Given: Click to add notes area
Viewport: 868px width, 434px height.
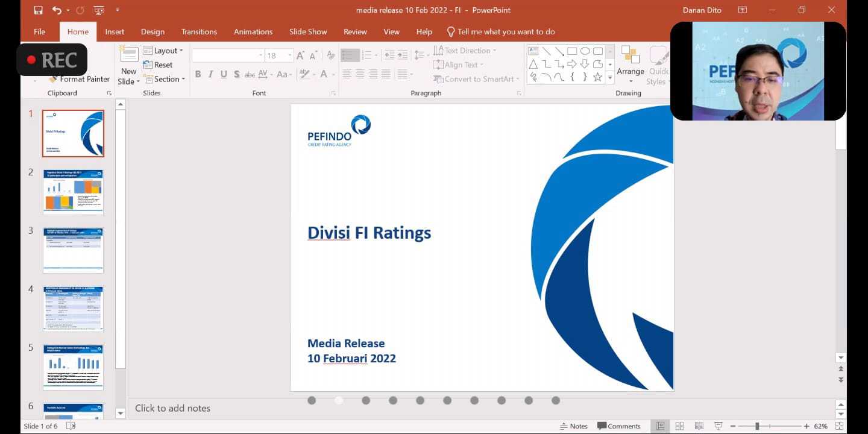Looking at the screenshot, I should [172, 408].
